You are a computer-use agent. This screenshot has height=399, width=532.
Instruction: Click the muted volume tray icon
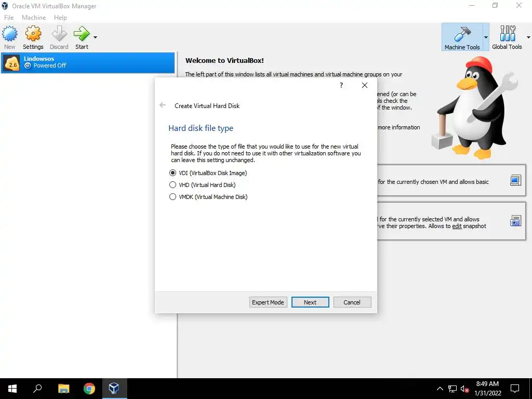tap(465, 389)
